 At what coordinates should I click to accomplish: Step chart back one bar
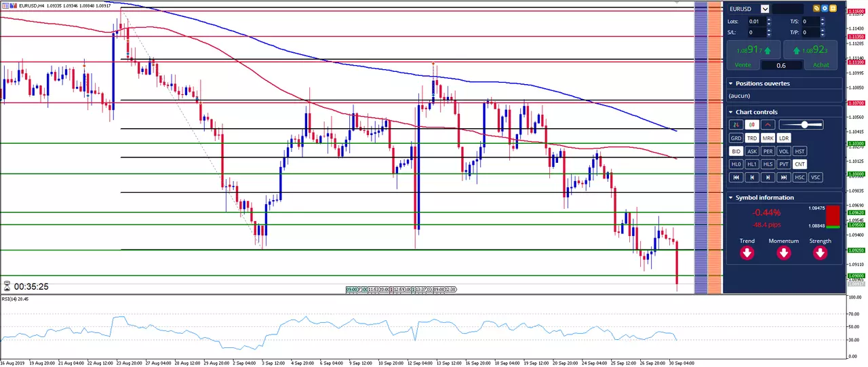pyautogui.click(x=752, y=177)
